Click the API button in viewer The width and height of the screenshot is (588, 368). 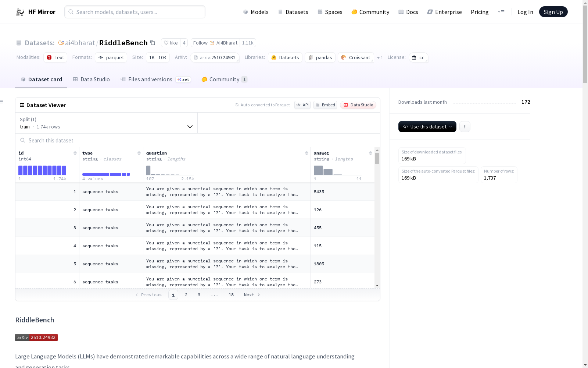tap(302, 105)
